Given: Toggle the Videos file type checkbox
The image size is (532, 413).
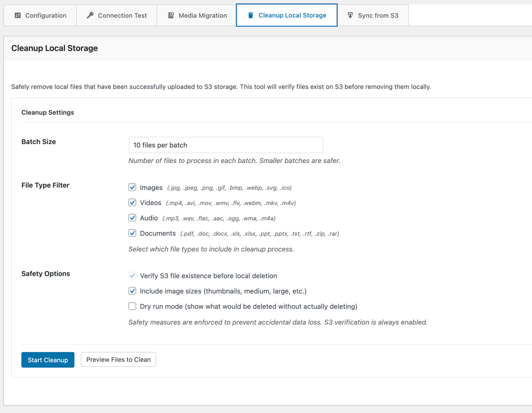Looking at the screenshot, I should [132, 203].
